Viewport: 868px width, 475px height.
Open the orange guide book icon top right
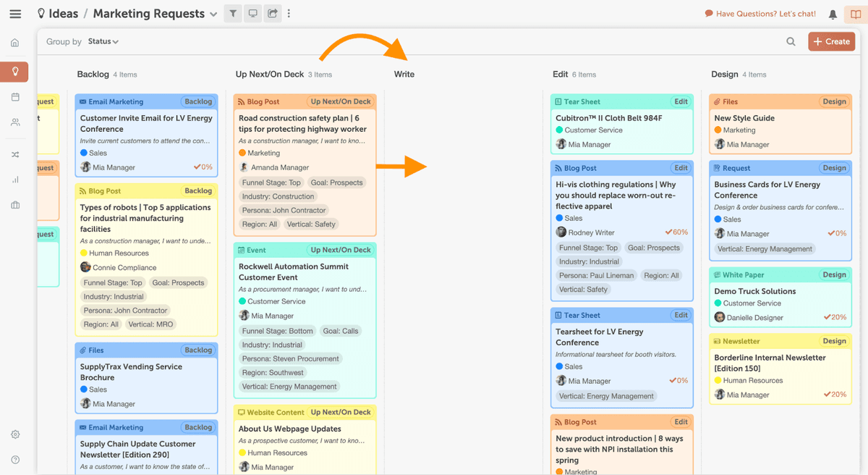click(858, 13)
